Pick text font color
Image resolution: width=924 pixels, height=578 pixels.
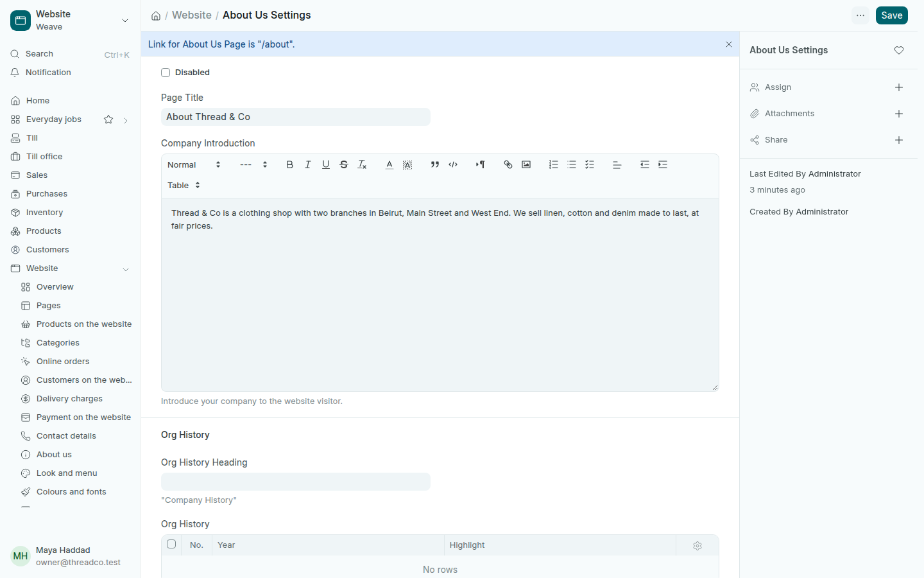(x=389, y=165)
